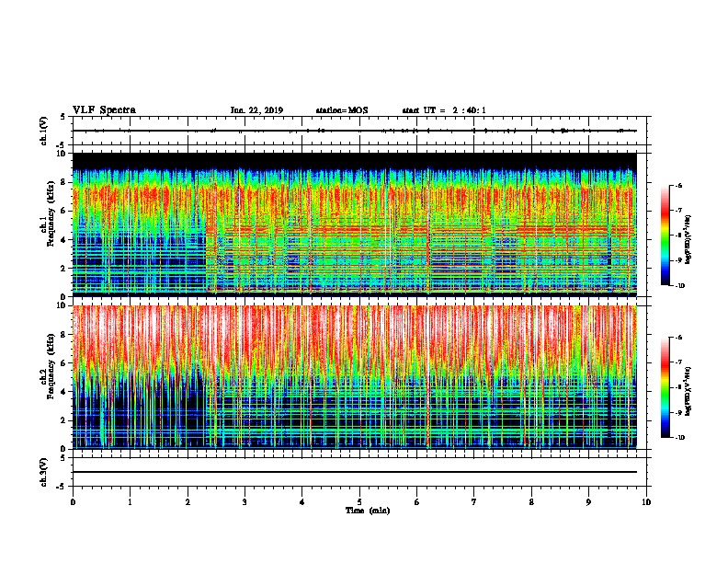728x563 pixels.
Task: Click the flat ch.3 voltage trace line
Action: [x=355, y=472]
